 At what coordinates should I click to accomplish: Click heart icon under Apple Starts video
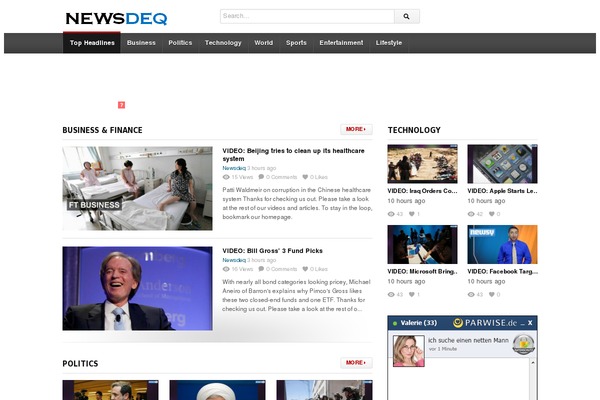(x=492, y=214)
